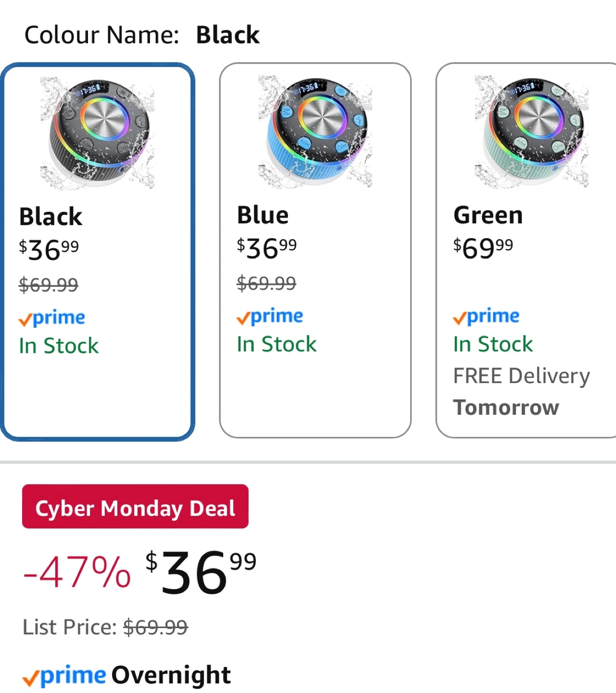This screenshot has height=693, width=616.
Task: Click the large $36.99 deal price
Action: tap(201, 572)
